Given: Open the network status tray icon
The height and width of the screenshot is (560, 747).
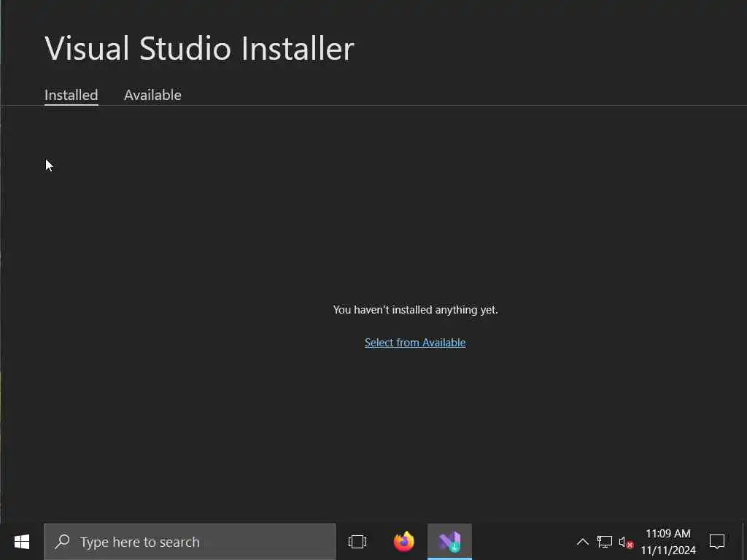Looking at the screenshot, I should tap(604, 542).
